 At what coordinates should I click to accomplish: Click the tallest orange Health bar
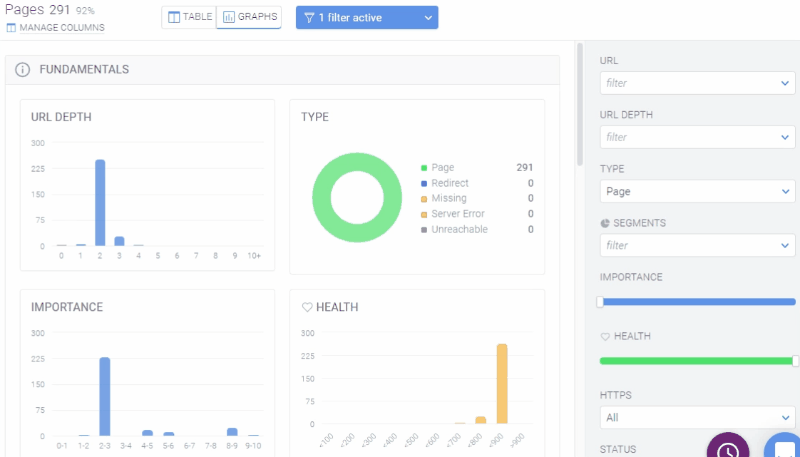point(502,384)
